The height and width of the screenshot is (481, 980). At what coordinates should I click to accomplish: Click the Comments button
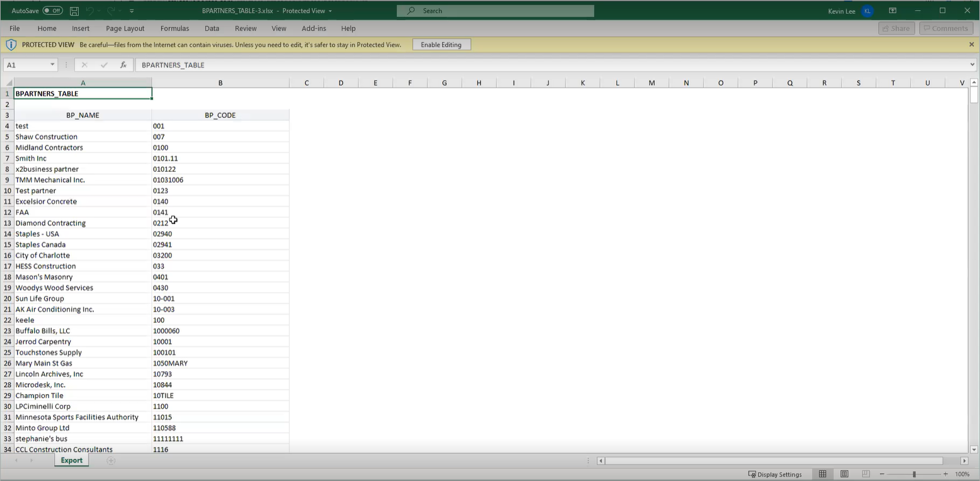point(946,28)
